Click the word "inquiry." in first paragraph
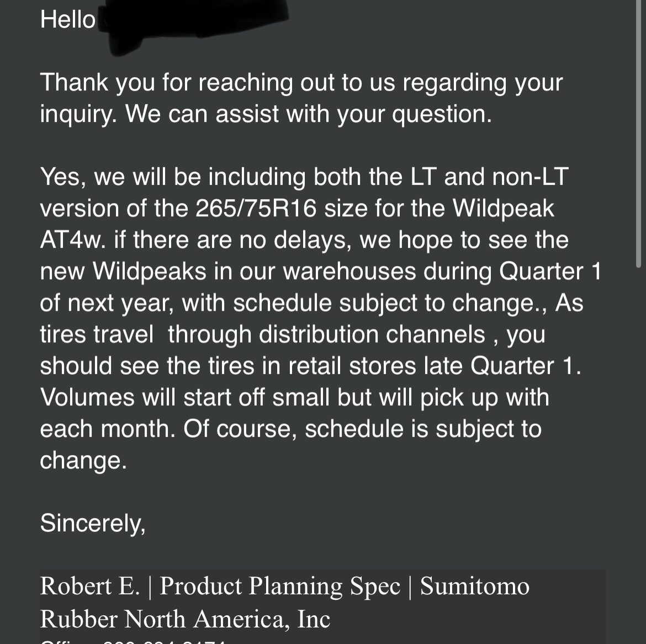 tap(78, 114)
